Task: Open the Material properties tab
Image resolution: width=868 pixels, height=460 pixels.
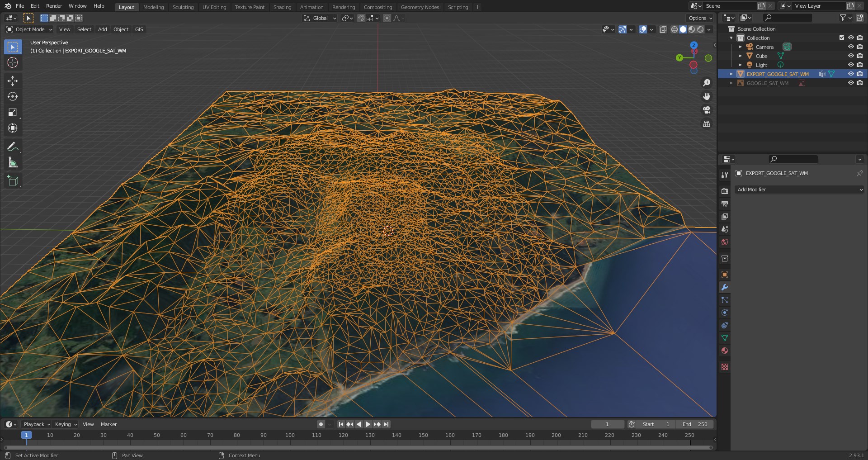Action: (x=725, y=351)
